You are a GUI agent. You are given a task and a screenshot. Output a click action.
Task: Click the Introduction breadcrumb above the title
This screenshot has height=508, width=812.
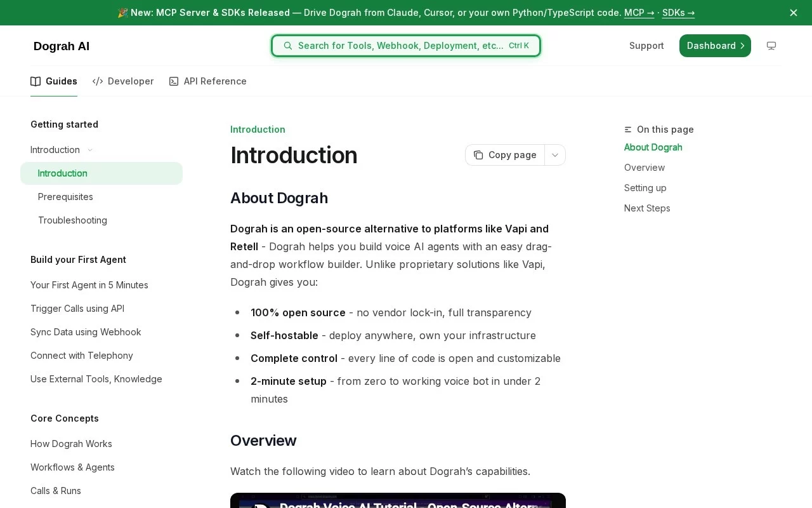[x=258, y=130]
